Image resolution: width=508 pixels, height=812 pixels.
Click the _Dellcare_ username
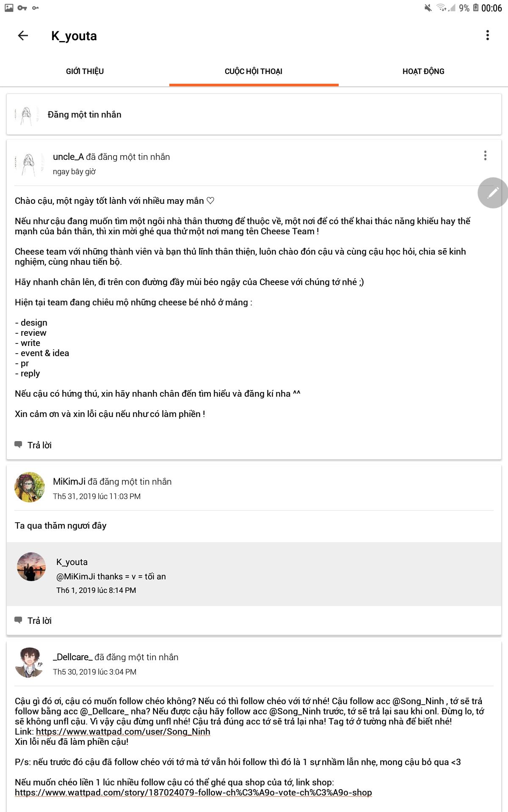[72, 657]
